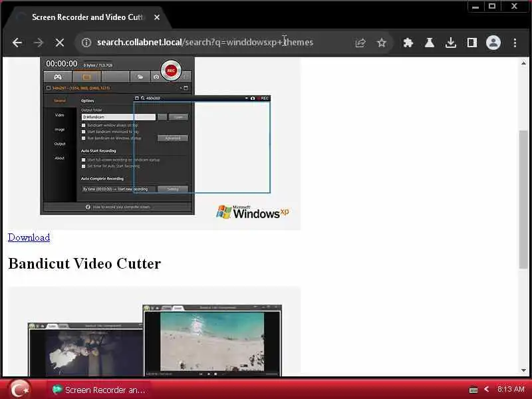
Task: Click the keyboard icon in system tray
Action: click(x=473, y=390)
